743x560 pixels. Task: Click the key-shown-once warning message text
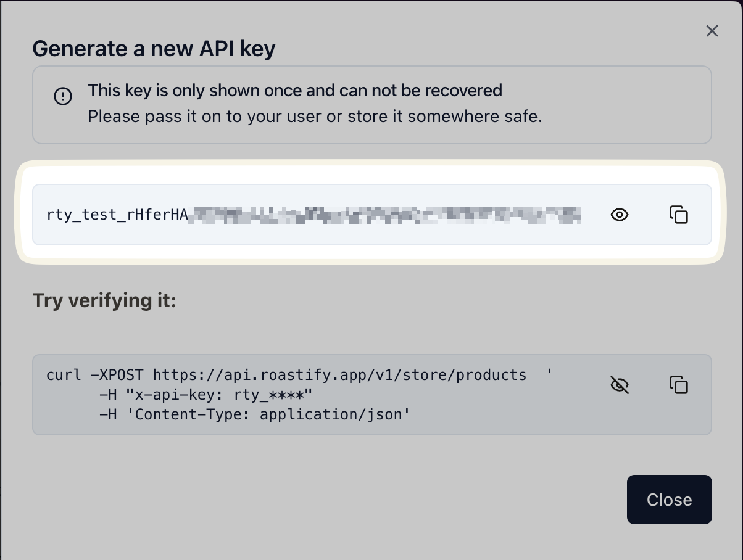pyautogui.click(x=294, y=90)
